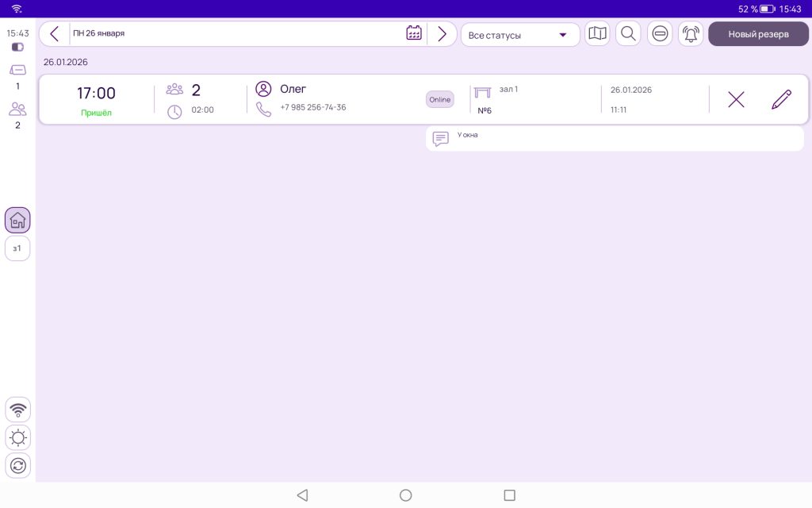The height and width of the screenshot is (508, 812).
Task: Open the calendar date picker
Action: [413, 33]
